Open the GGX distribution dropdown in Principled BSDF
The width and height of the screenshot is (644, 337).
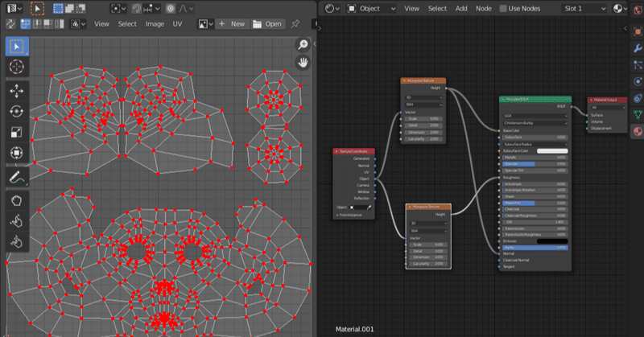pyautogui.click(x=535, y=116)
